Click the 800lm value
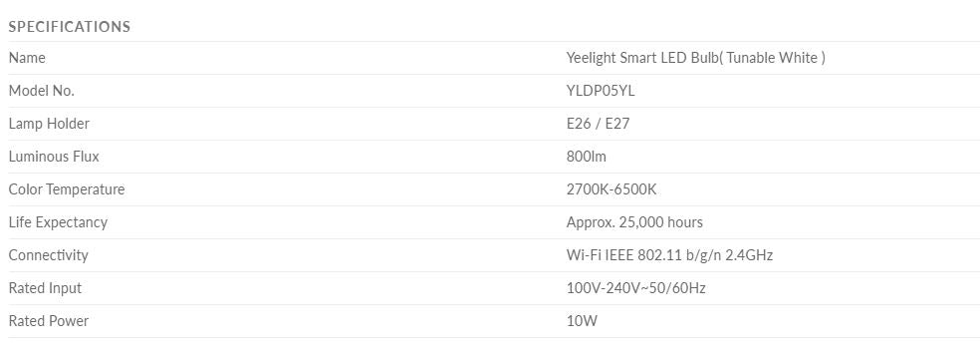980x363 pixels. tap(587, 157)
